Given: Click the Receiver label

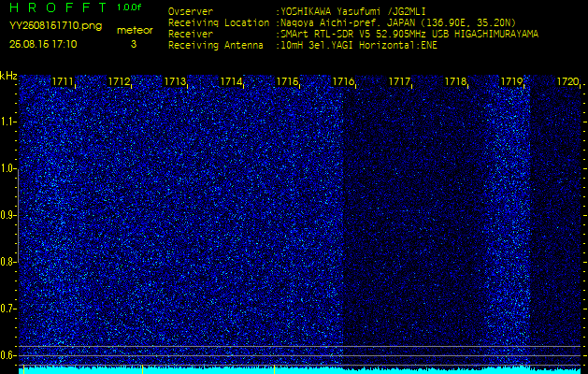Looking at the screenshot, I should coord(191,35).
